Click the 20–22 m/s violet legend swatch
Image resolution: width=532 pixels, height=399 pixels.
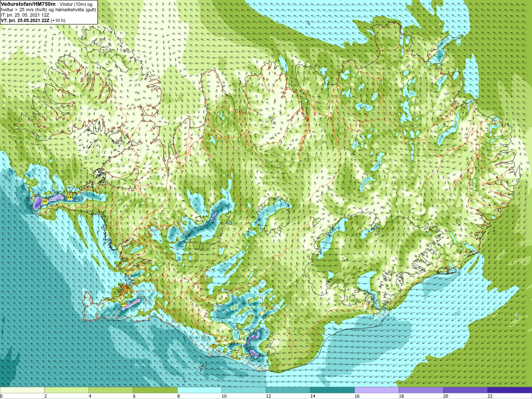465,390
